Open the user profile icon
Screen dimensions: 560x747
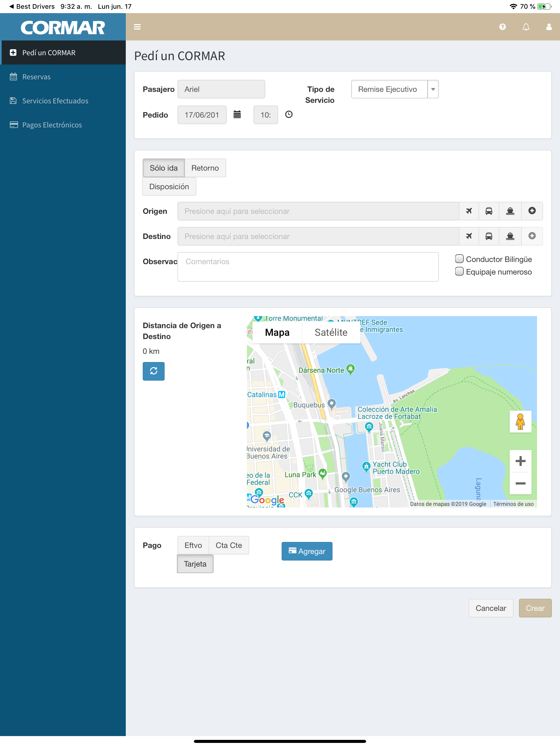coord(549,27)
